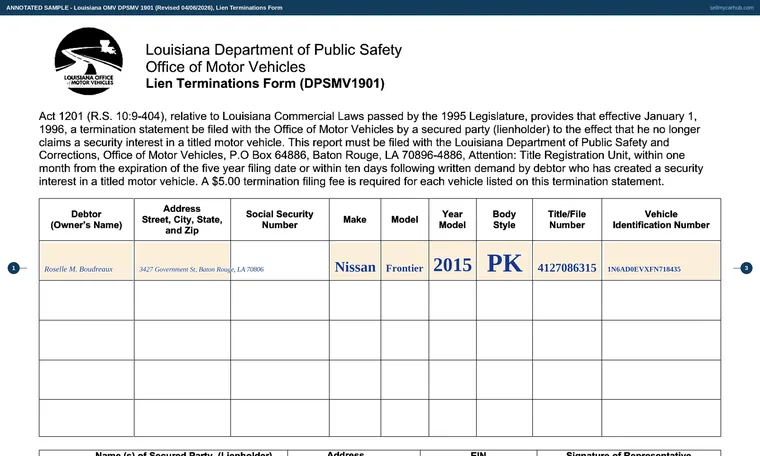760x456 pixels.
Task: Click "Name (s) of Secured Party (Lienholder)" header
Action: pos(184,454)
